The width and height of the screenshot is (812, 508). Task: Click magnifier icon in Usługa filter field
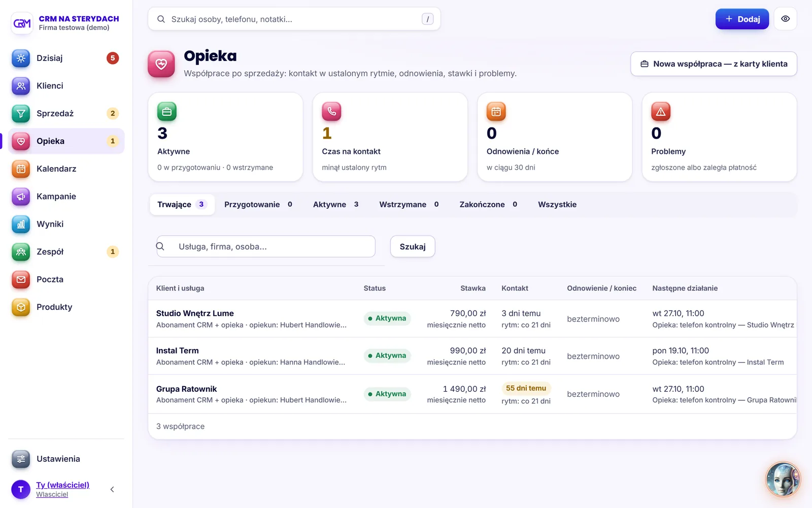point(160,246)
